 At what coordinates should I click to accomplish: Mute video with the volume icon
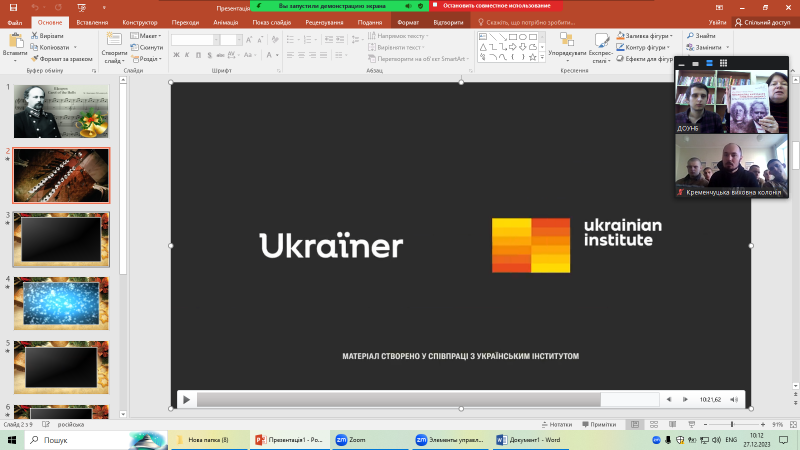click(734, 399)
